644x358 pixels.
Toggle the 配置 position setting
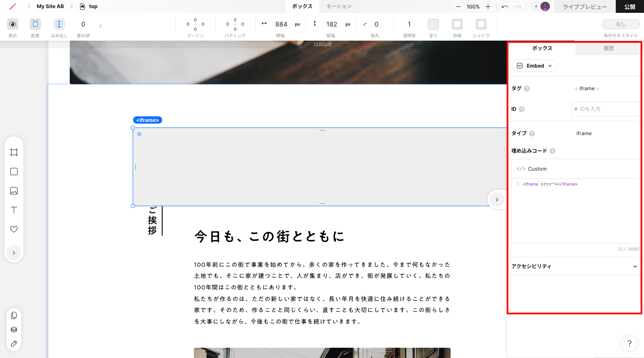(35, 24)
